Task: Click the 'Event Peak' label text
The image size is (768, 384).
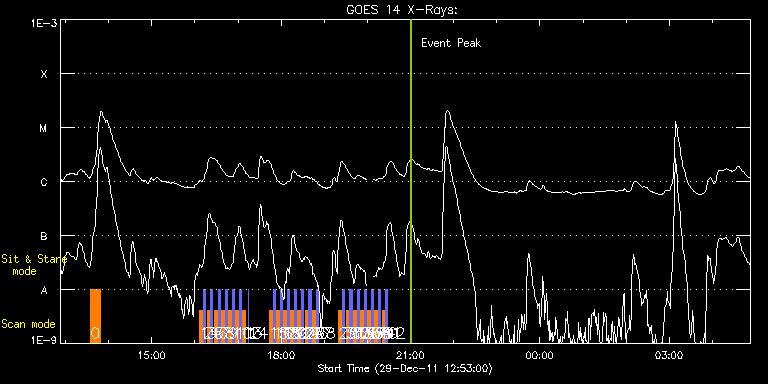Action: click(451, 43)
